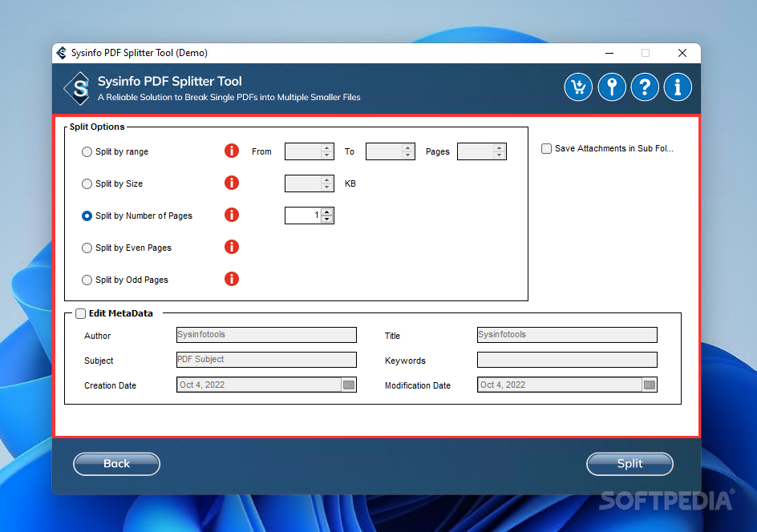Open Creation Date calendar picker
The height and width of the screenshot is (532, 757).
(x=349, y=385)
